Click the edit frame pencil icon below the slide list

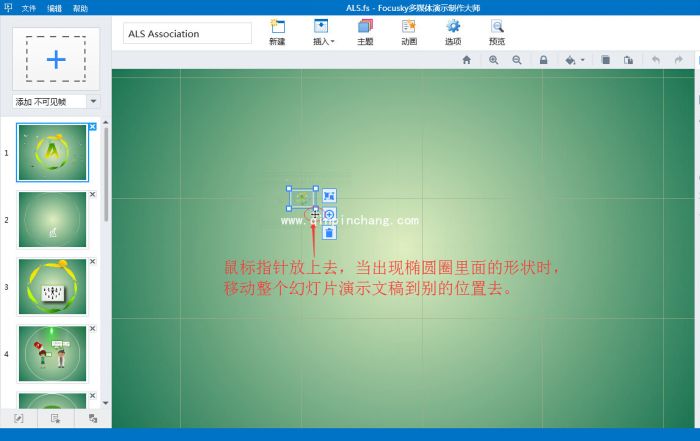pos(19,418)
